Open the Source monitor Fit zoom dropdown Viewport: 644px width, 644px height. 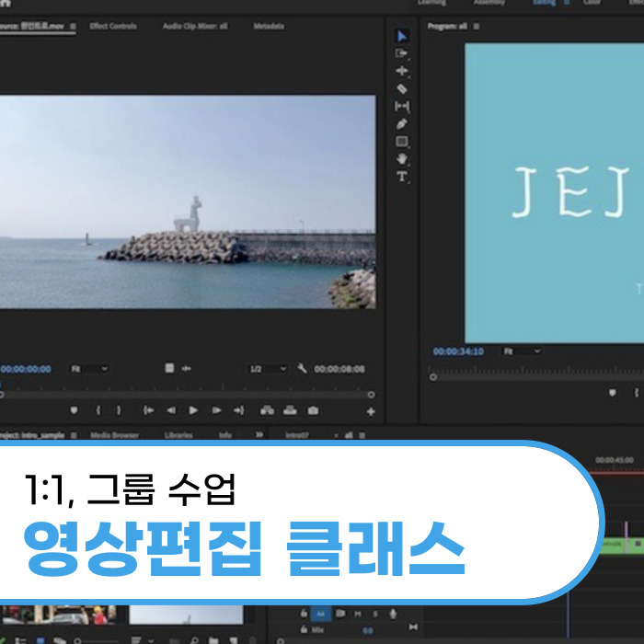pos(89,369)
